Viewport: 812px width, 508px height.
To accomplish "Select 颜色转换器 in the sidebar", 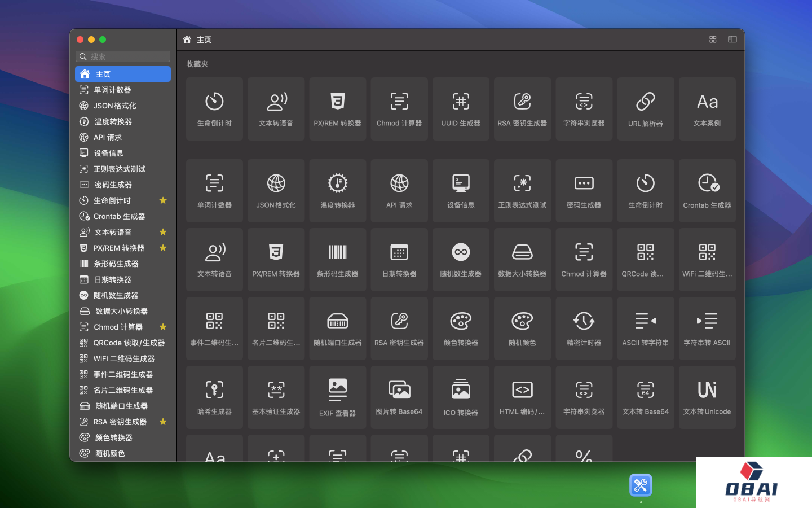I will point(123,437).
